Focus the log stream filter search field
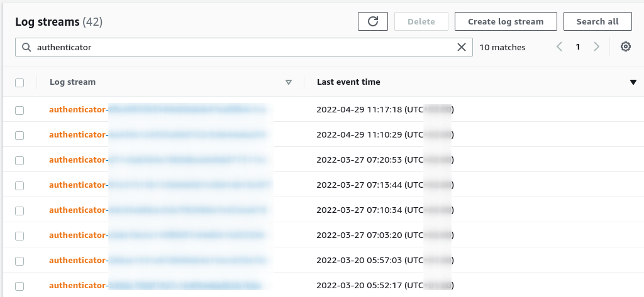Viewport: 644px width, 297px height. [244, 47]
